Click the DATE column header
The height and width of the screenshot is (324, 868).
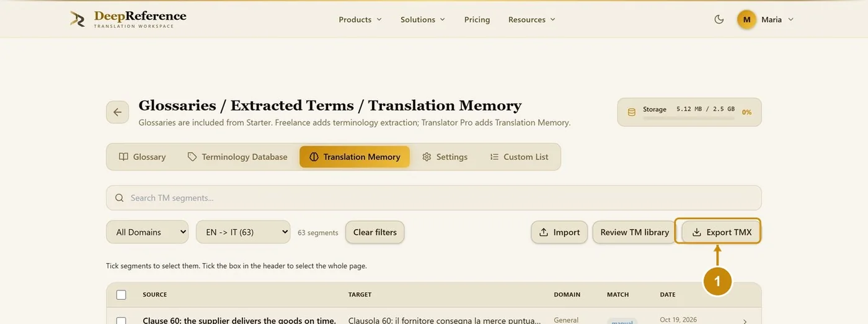point(668,295)
